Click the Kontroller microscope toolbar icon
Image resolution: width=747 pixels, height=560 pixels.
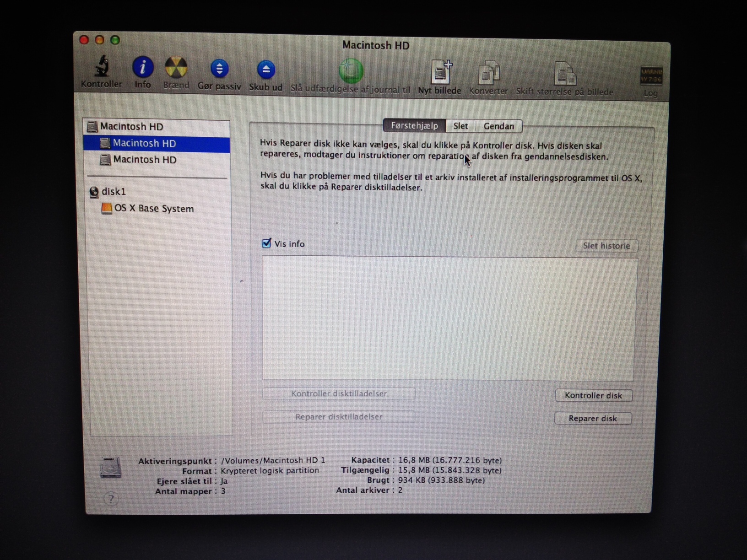click(102, 67)
